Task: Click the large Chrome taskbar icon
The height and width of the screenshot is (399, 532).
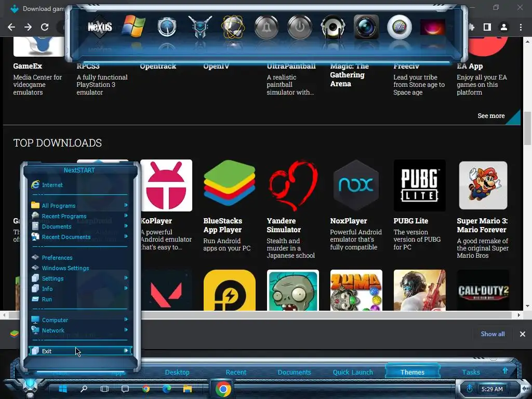Action: tap(223, 389)
